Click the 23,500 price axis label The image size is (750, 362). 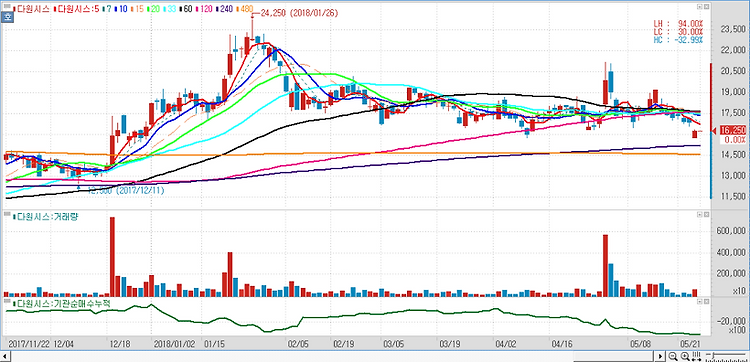tap(732, 29)
